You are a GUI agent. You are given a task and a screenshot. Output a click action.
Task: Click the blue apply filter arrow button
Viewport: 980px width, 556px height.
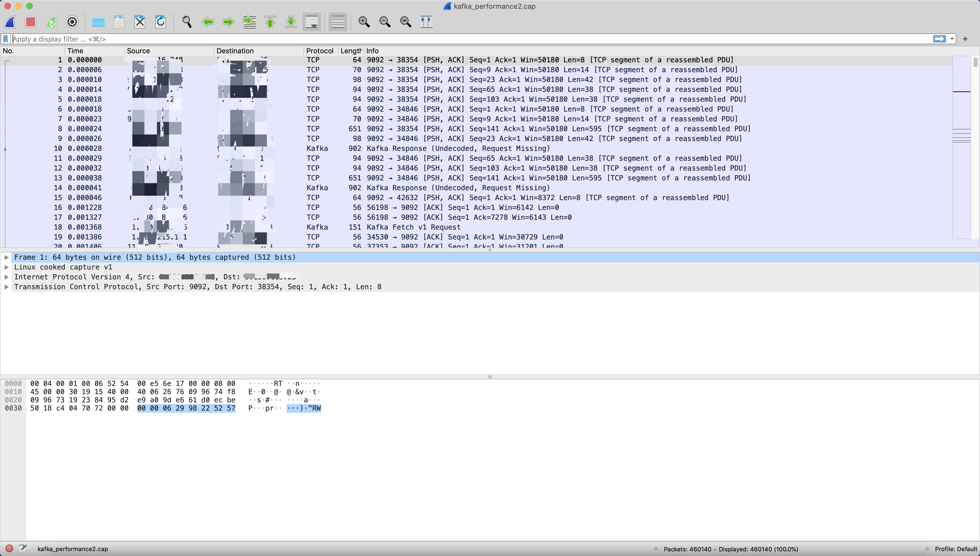(x=939, y=39)
